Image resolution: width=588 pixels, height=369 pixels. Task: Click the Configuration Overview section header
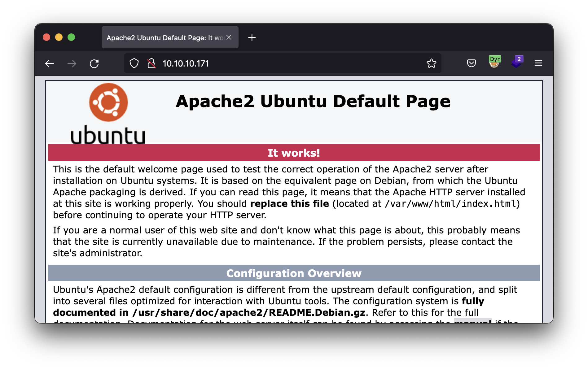(294, 273)
